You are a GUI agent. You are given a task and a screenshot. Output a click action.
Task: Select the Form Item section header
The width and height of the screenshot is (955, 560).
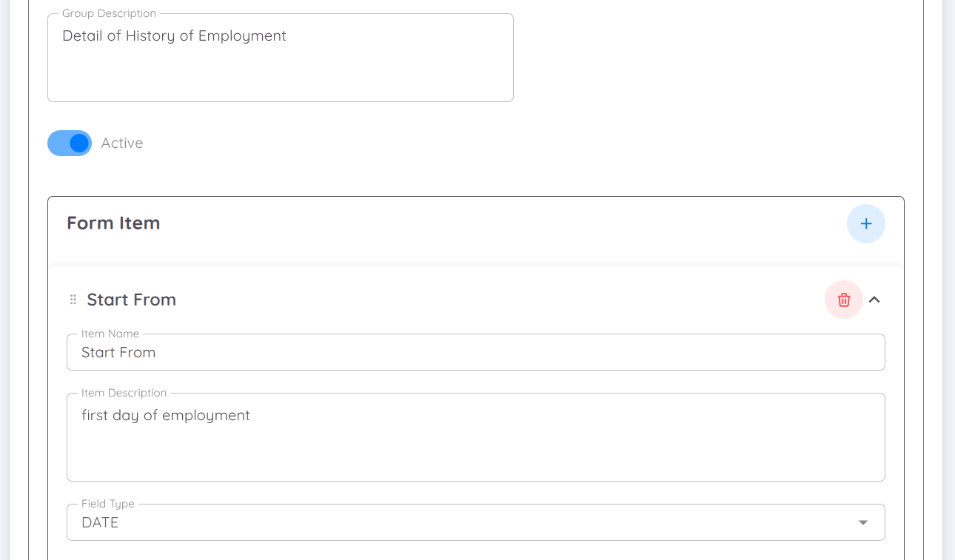113,223
